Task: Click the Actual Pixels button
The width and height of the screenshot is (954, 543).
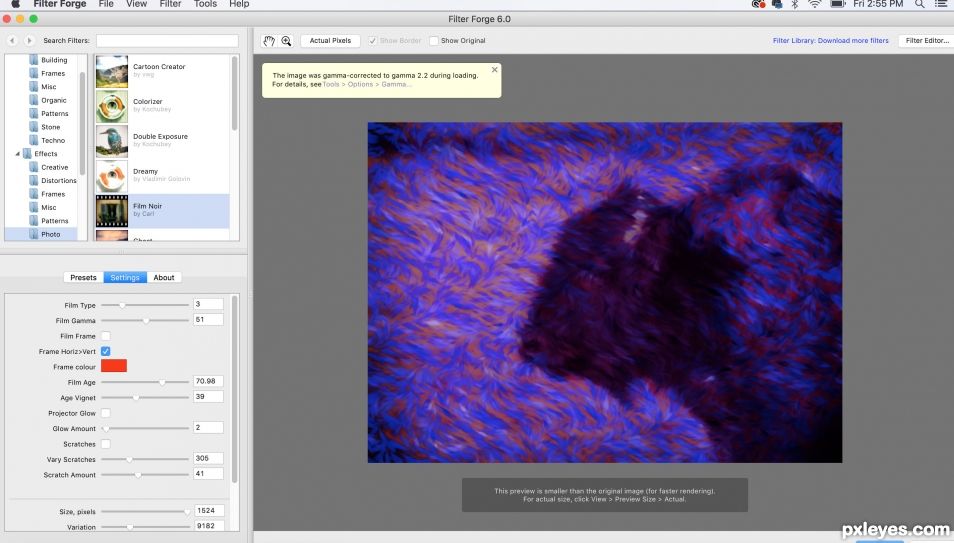Action: (x=330, y=41)
